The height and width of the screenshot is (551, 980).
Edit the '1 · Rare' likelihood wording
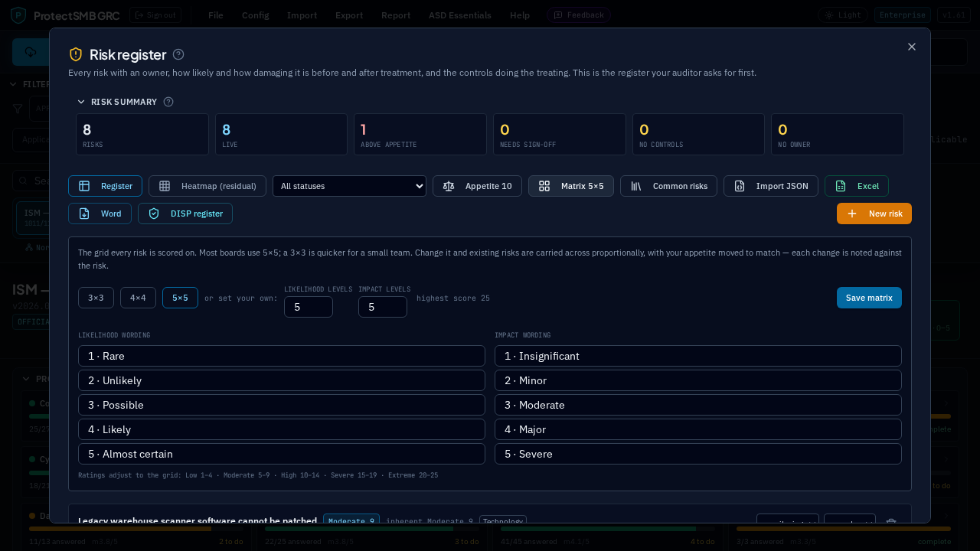point(282,356)
